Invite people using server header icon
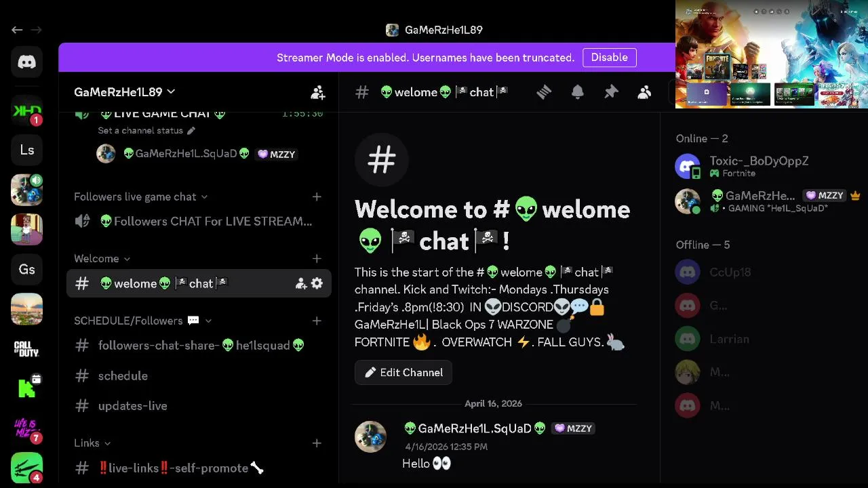The height and width of the screenshot is (488, 868). pyautogui.click(x=317, y=92)
